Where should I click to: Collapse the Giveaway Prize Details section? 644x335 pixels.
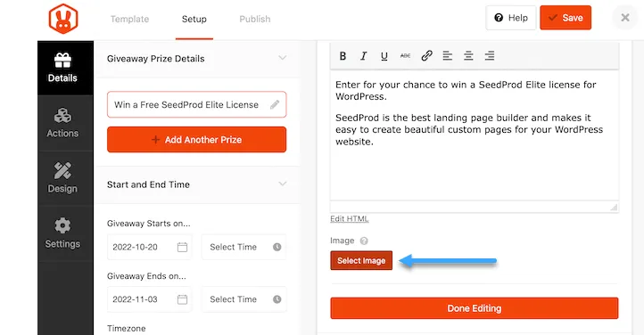[283, 58]
